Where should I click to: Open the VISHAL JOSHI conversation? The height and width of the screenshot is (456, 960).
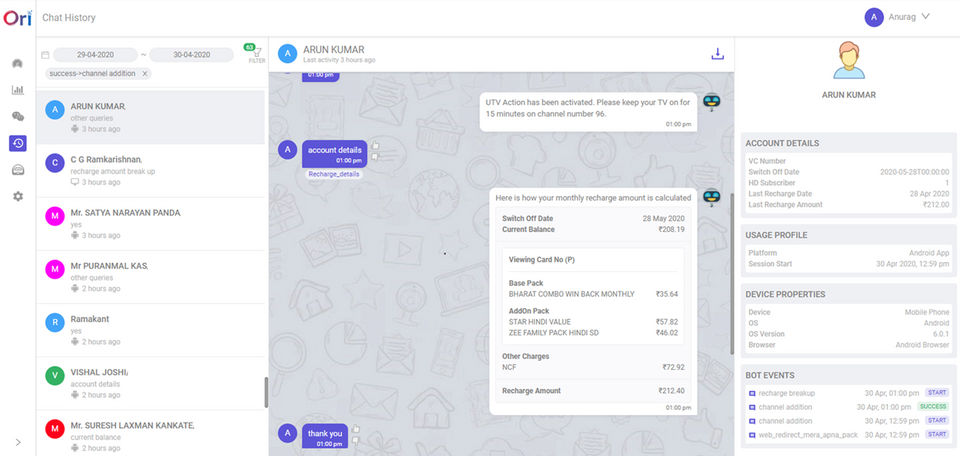coord(151,383)
